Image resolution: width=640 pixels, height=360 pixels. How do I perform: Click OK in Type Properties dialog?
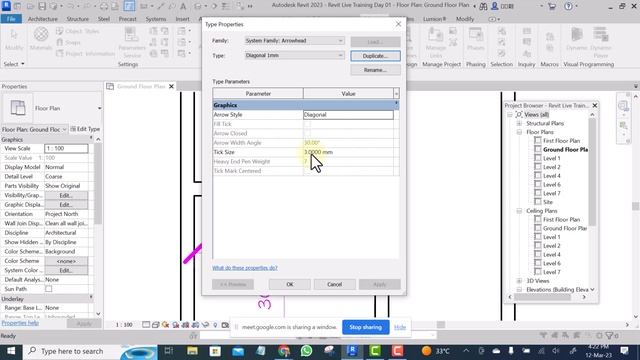[x=289, y=284]
